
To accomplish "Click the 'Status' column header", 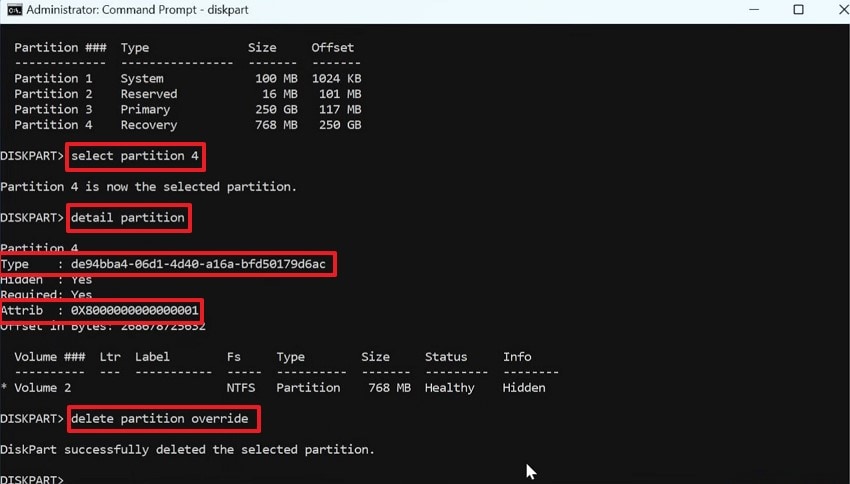I will pyautogui.click(x=446, y=357).
